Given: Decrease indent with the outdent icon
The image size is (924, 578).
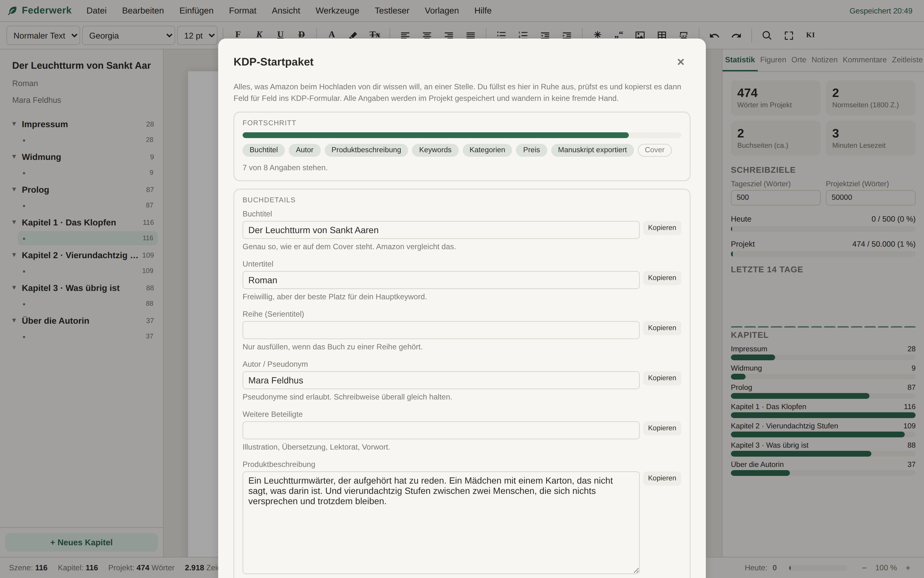Looking at the screenshot, I should [545, 35].
